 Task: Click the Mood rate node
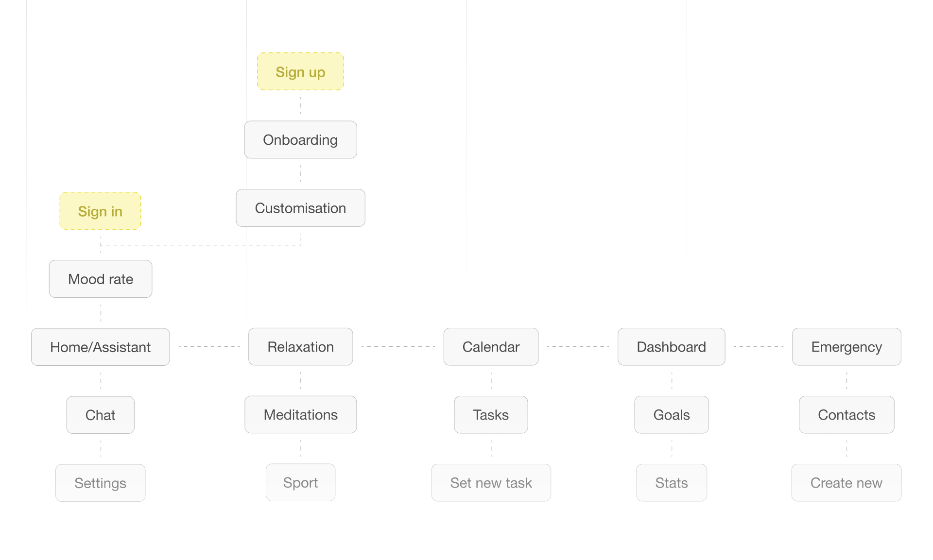(101, 279)
